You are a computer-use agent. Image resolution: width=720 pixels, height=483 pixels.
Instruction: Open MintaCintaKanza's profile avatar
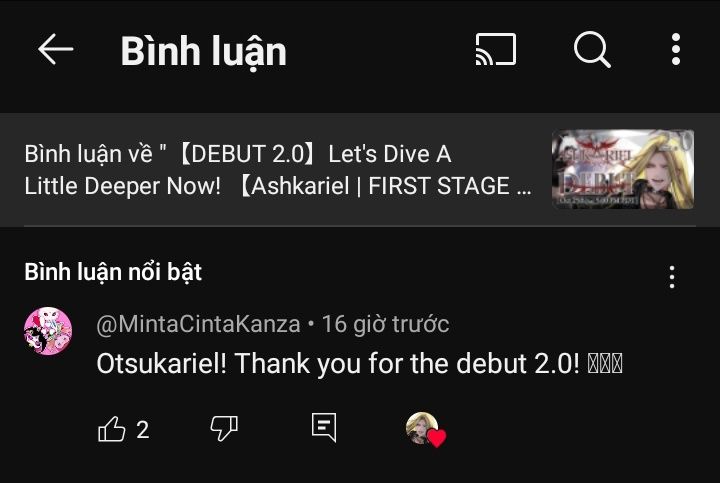[48, 331]
